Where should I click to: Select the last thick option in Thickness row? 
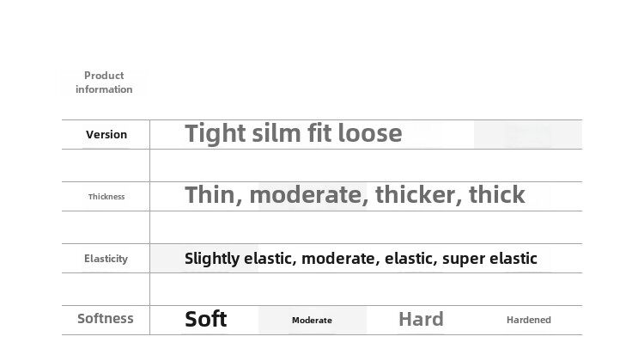click(497, 195)
